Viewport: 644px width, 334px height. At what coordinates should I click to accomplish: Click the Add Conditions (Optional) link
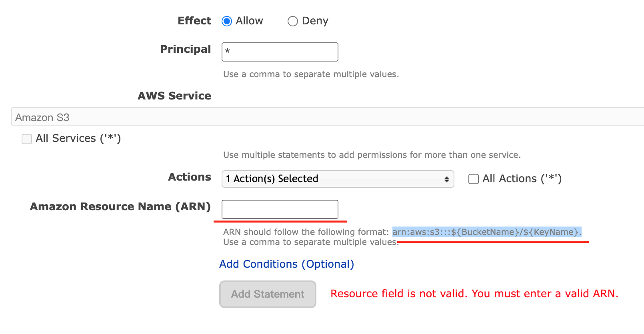coord(287,264)
